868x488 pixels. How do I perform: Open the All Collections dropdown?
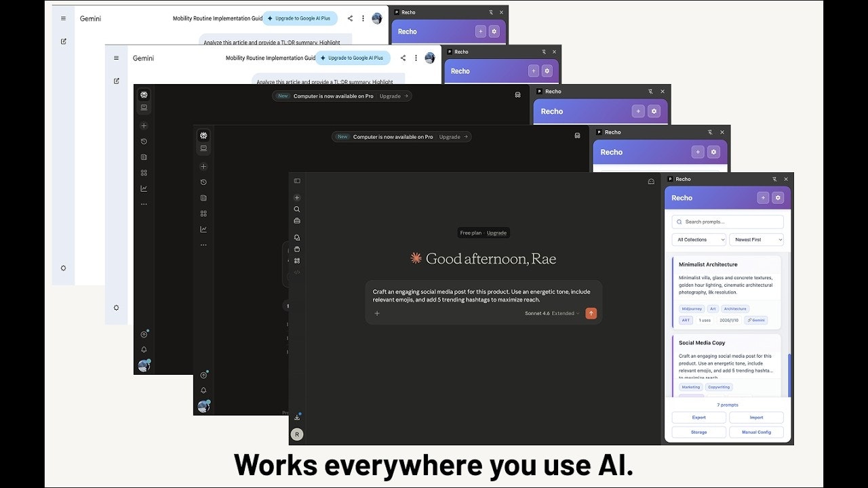click(x=698, y=239)
